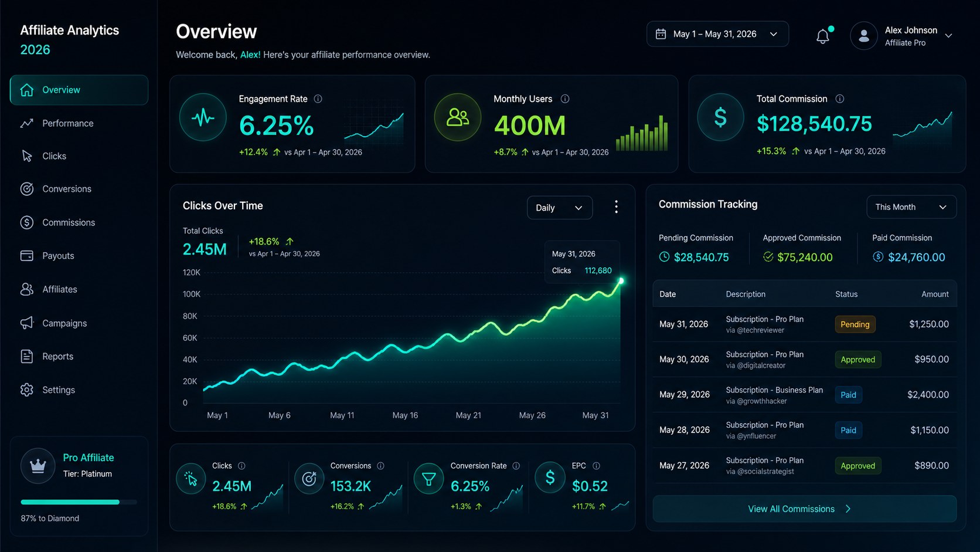Click the Pending status badge for May 31

pos(855,324)
